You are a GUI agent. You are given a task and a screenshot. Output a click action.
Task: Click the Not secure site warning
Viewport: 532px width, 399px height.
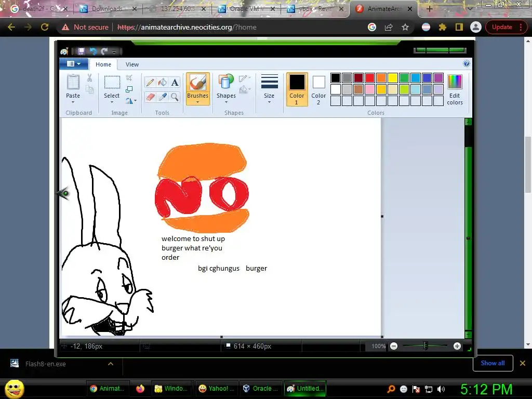pyautogui.click(x=85, y=27)
